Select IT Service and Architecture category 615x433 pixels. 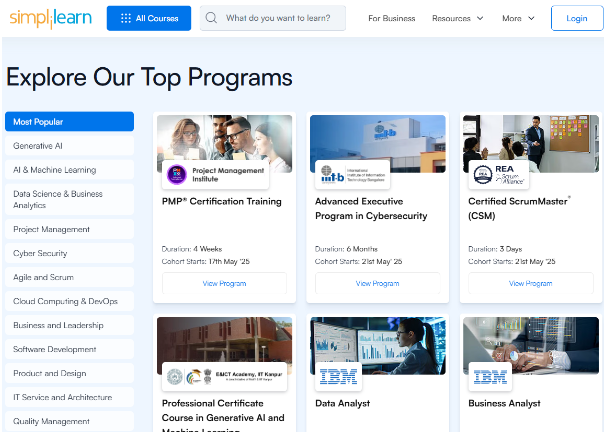[69, 397]
